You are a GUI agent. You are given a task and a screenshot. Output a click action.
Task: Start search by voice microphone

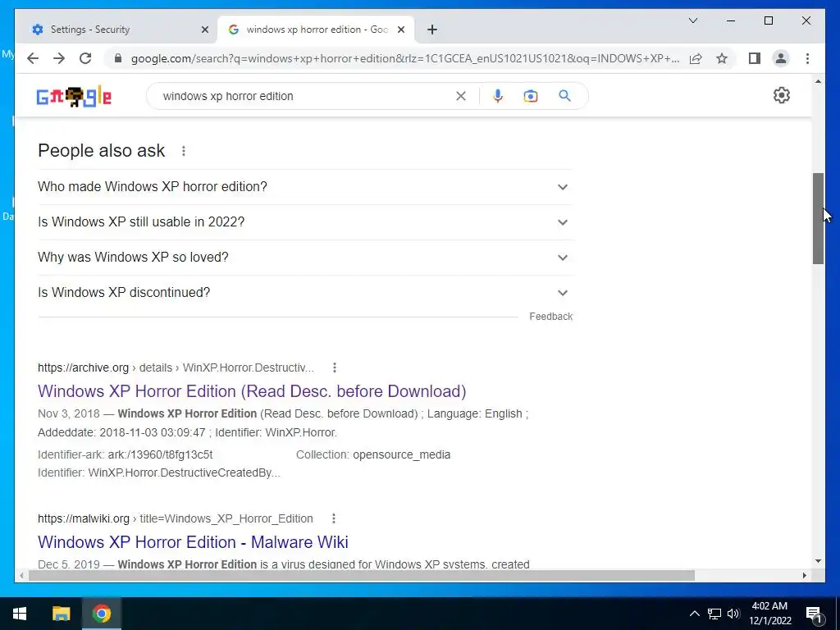[x=498, y=96]
